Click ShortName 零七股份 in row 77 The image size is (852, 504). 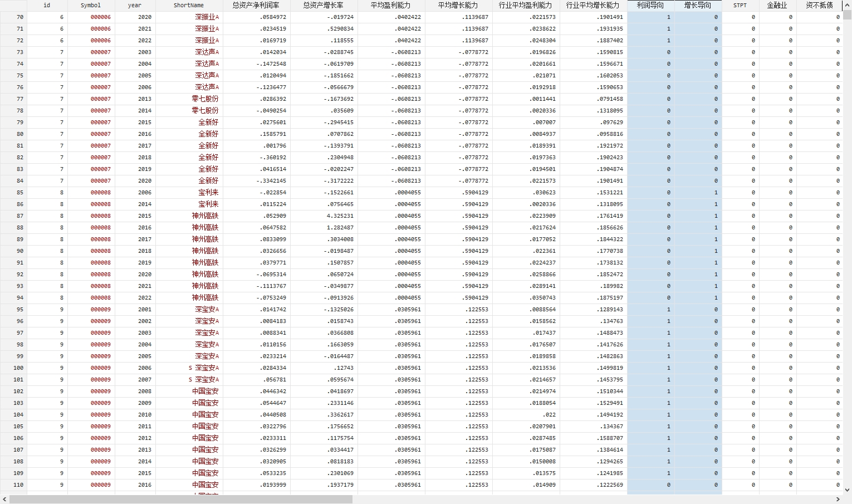click(x=189, y=99)
